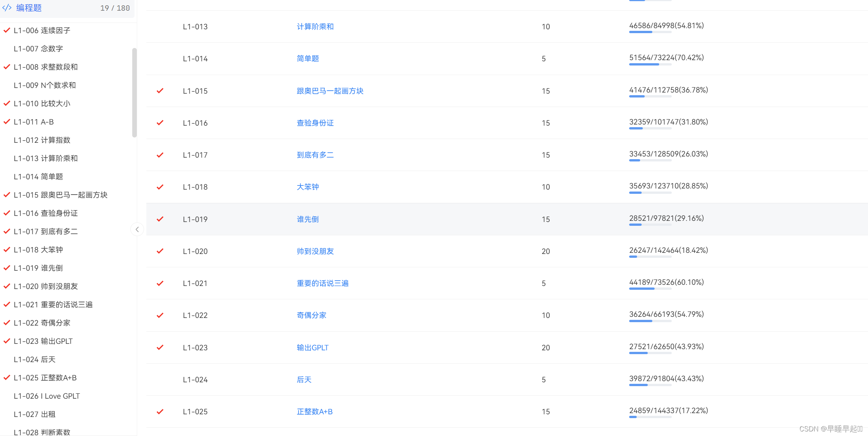Open sidebar item L1-013 计算阶乘和
This screenshot has height=436, width=868.
(46, 158)
